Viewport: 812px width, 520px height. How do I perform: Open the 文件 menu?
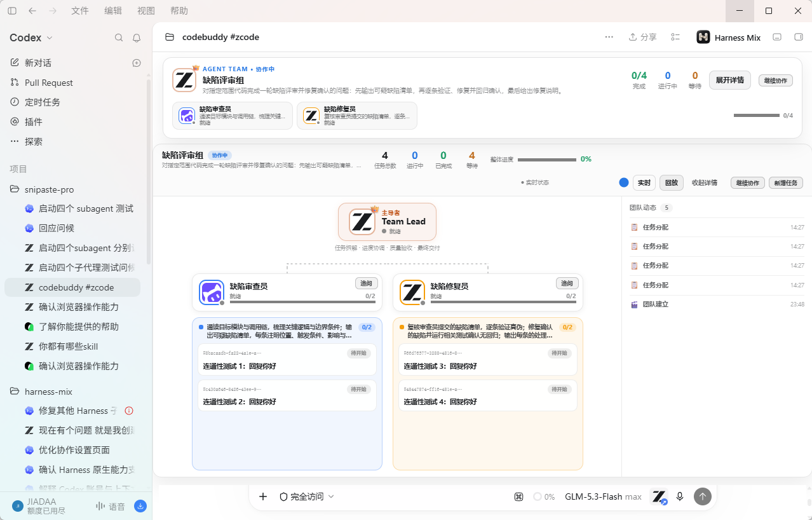click(80, 11)
